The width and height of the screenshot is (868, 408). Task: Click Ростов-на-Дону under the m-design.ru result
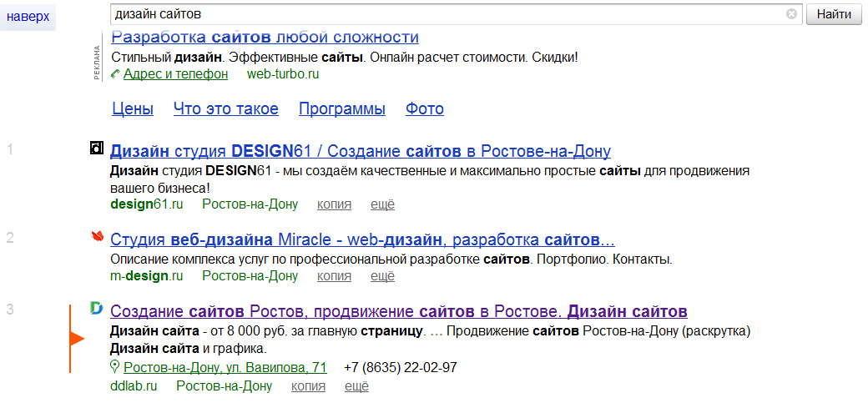pos(250,275)
